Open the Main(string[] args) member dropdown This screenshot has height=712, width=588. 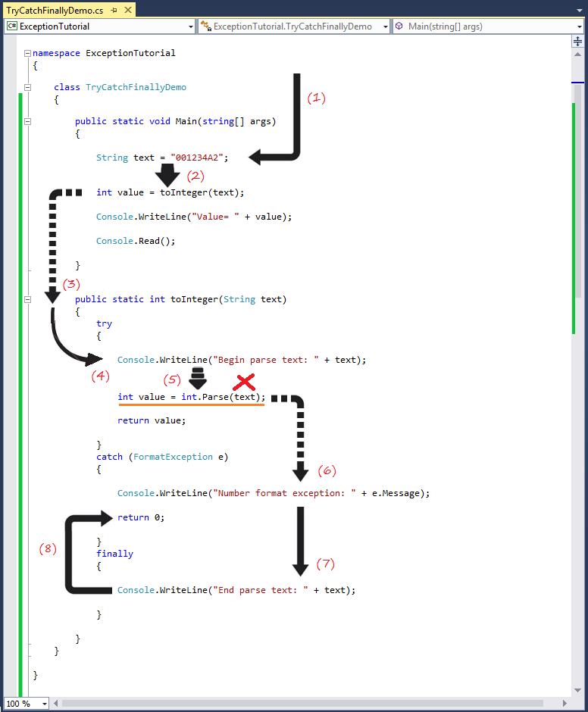click(580, 27)
